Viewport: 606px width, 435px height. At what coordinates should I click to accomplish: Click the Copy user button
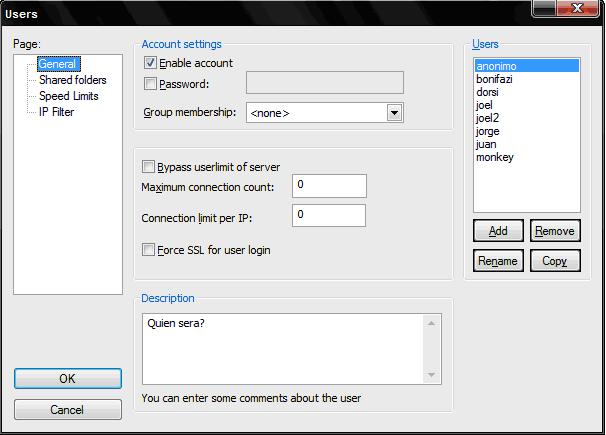555,261
